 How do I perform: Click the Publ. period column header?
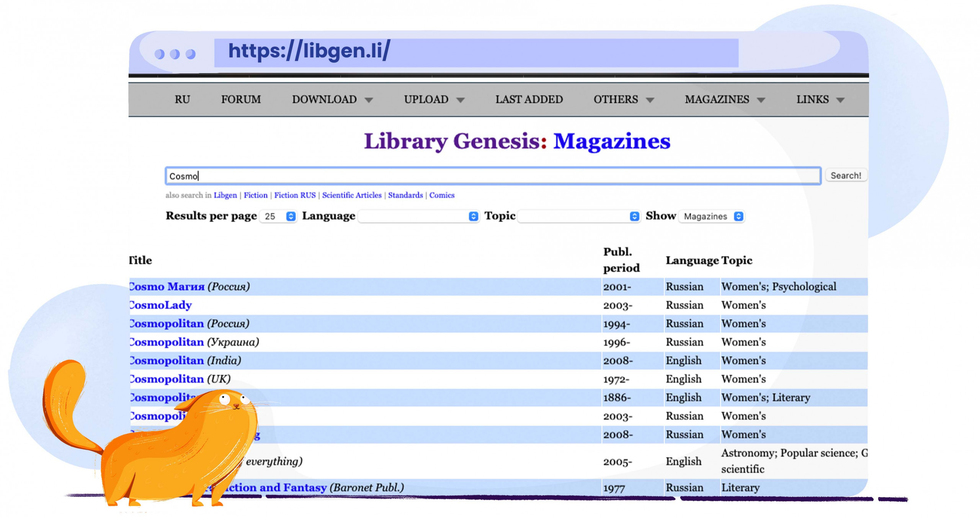click(621, 260)
